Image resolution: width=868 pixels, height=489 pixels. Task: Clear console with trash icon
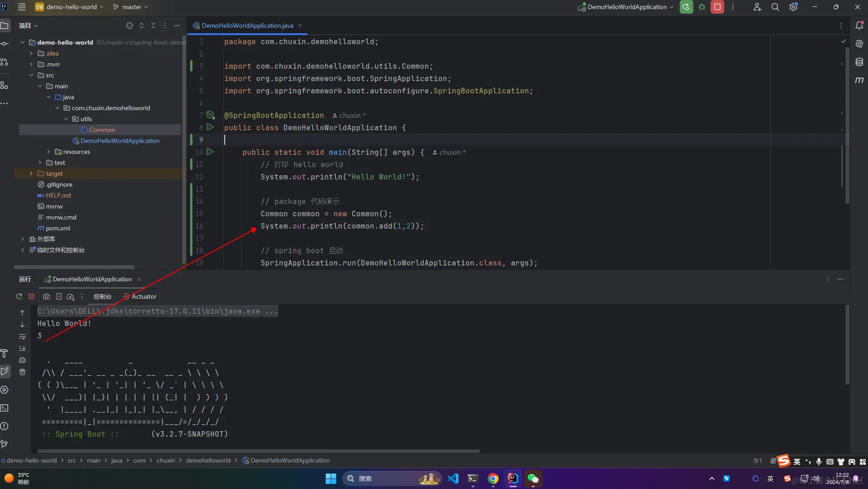click(x=22, y=372)
